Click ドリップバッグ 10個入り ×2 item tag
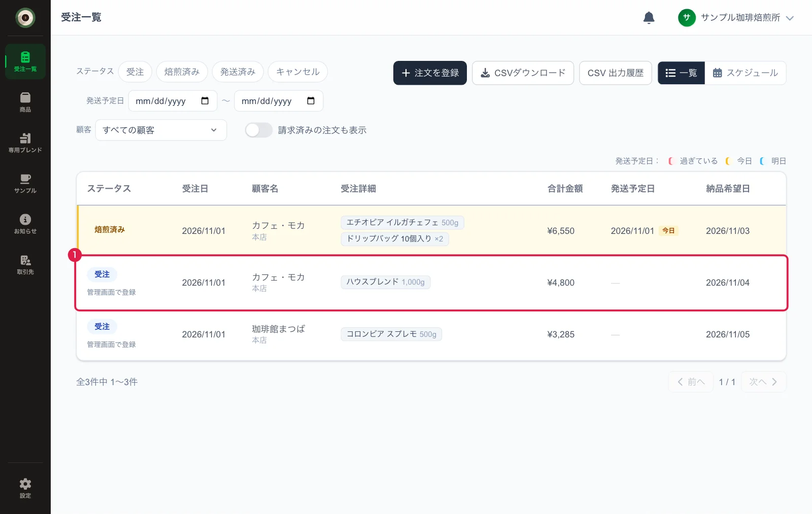Image resolution: width=812 pixels, height=514 pixels. [x=395, y=239]
